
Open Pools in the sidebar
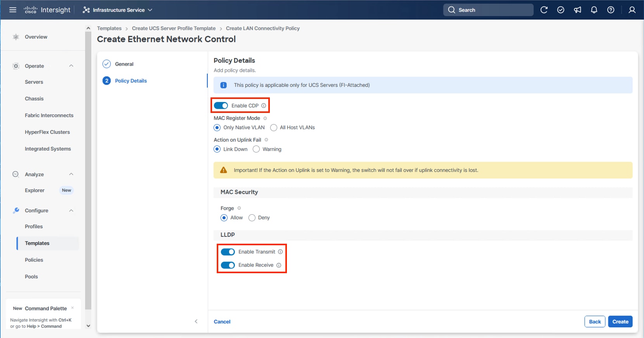[x=31, y=276]
